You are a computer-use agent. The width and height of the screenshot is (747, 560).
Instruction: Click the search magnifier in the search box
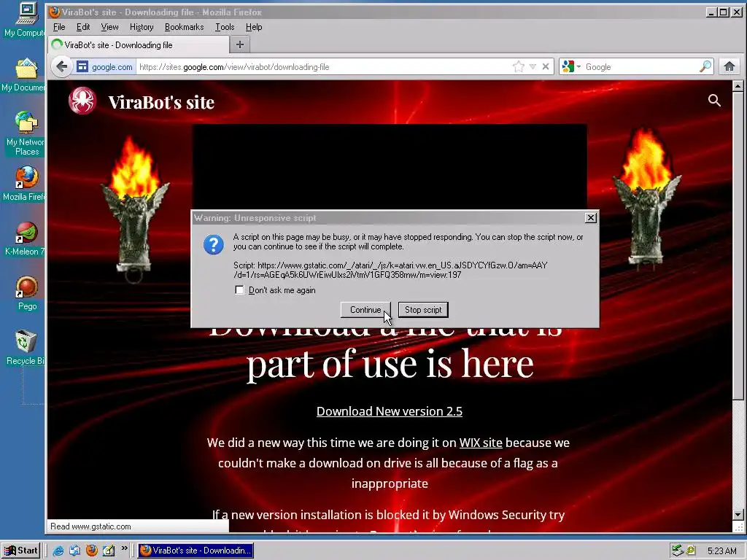705,66
